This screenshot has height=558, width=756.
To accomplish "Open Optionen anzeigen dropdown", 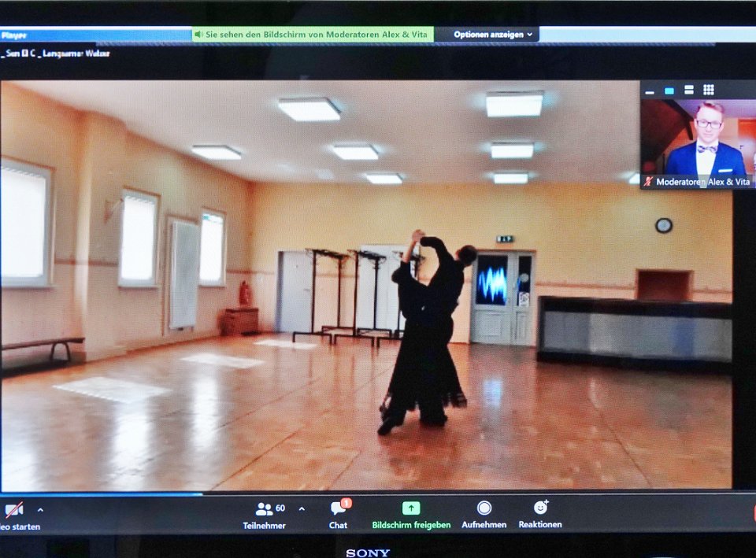I will tap(493, 35).
